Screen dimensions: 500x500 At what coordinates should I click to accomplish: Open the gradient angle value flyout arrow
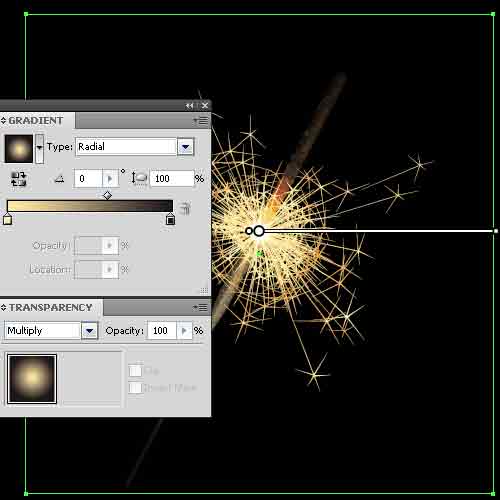[x=110, y=179]
